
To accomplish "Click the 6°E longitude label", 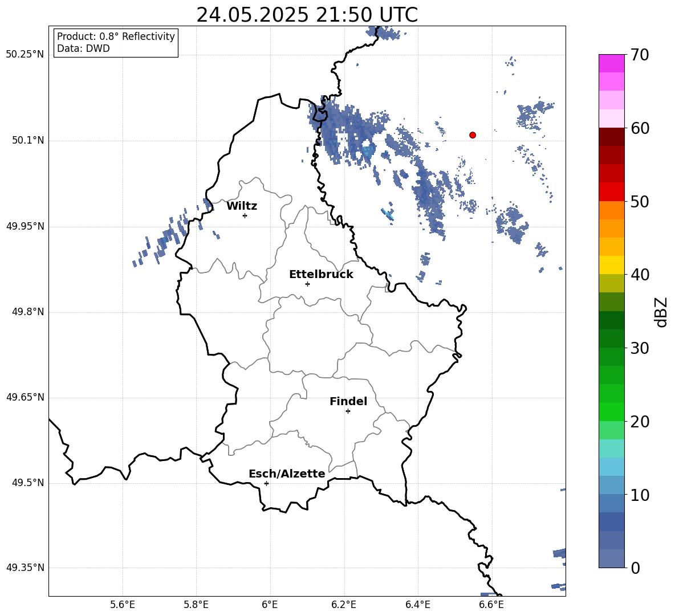I will pyautogui.click(x=270, y=605).
